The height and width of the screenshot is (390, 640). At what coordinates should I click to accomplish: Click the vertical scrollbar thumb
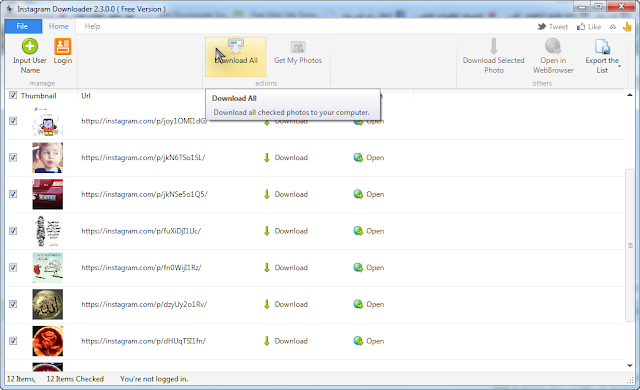click(630, 245)
